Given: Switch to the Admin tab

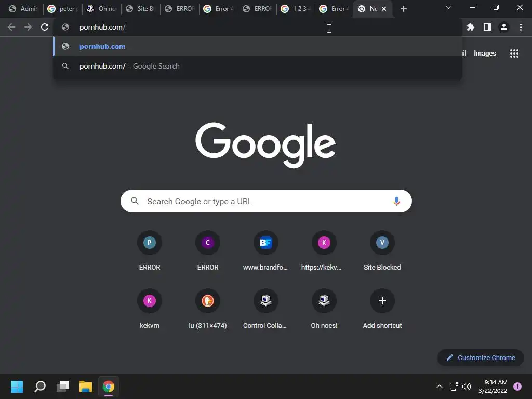Looking at the screenshot, I should click(x=23, y=9).
